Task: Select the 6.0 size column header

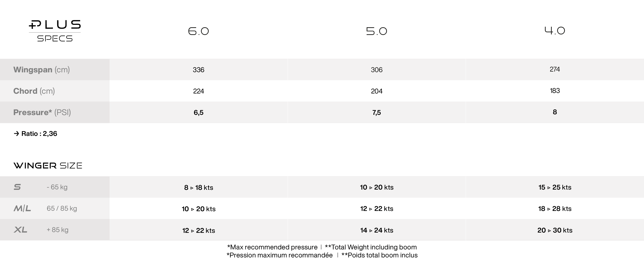Action: point(198,31)
